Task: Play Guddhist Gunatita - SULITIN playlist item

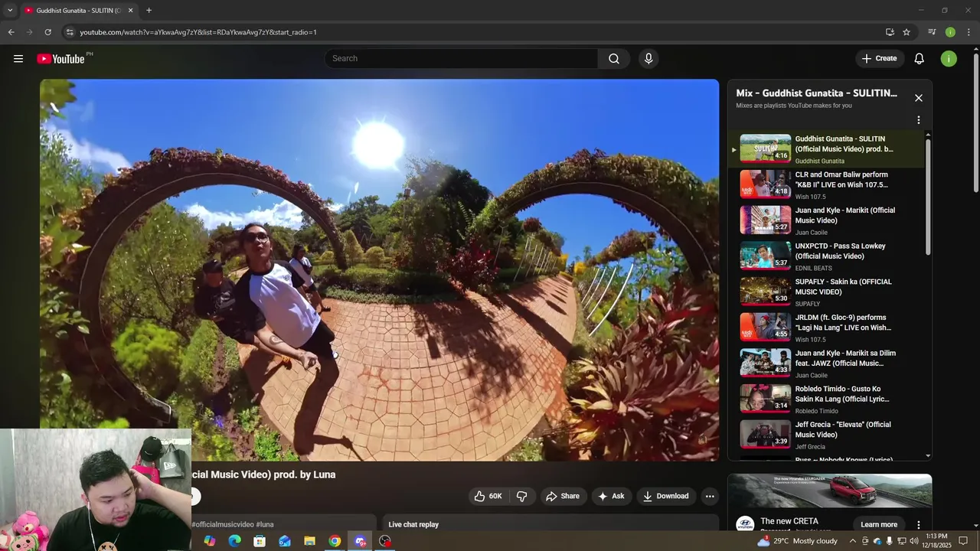Action: [x=827, y=149]
